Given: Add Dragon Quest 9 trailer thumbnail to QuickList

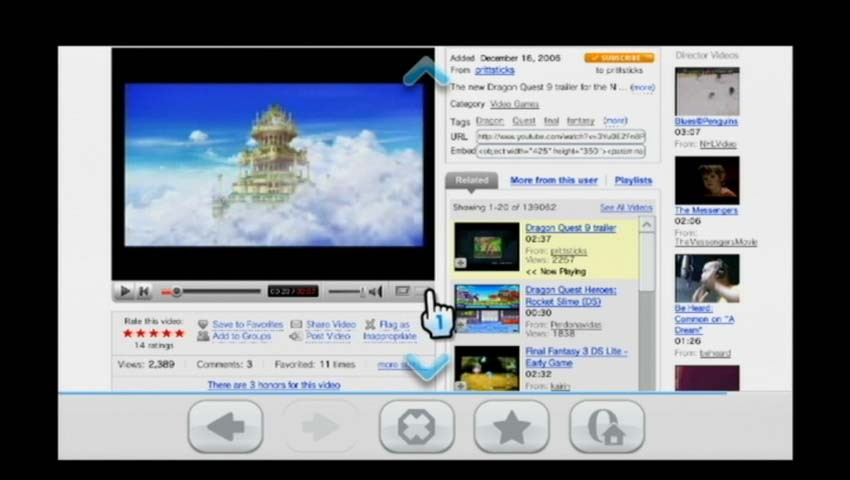Looking at the screenshot, I should click(x=461, y=263).
